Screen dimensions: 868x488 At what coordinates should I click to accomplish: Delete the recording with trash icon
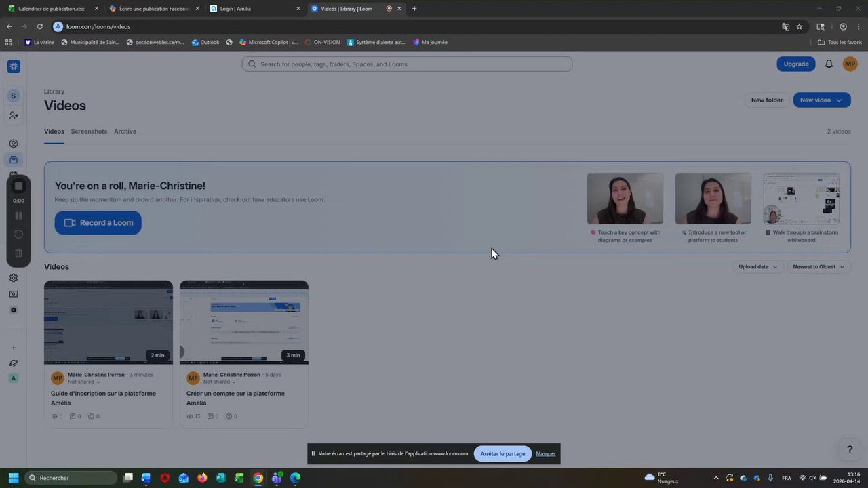point(18,253)
